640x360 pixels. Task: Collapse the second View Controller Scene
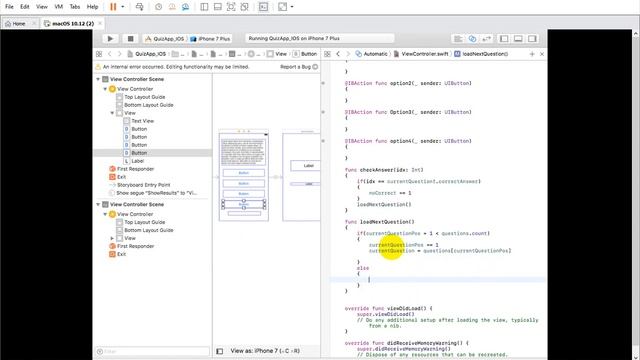coord(98,204)
